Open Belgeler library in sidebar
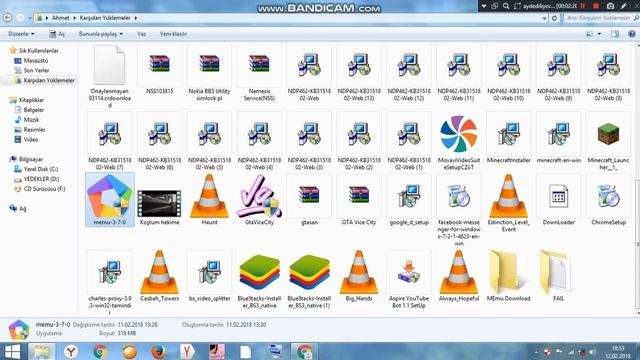 [x=29, y=110]
